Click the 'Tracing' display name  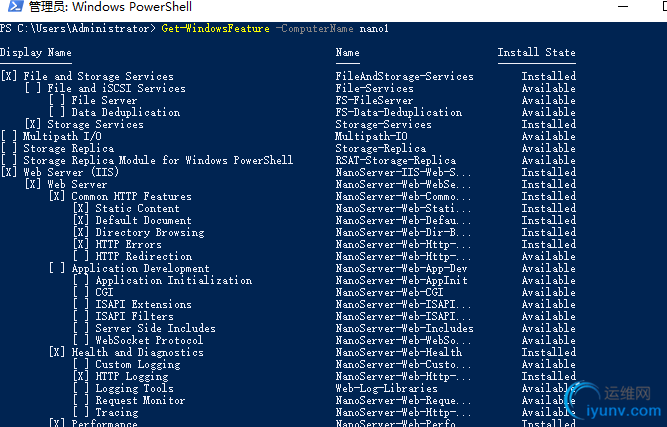point(117,413)
